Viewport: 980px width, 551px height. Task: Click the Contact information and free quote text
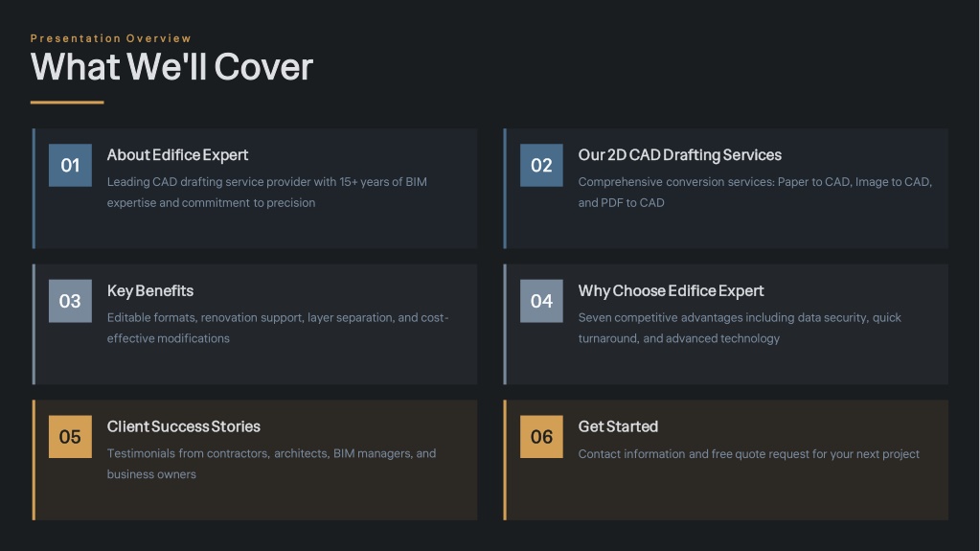pyautogui.click(x=748, y=454)
